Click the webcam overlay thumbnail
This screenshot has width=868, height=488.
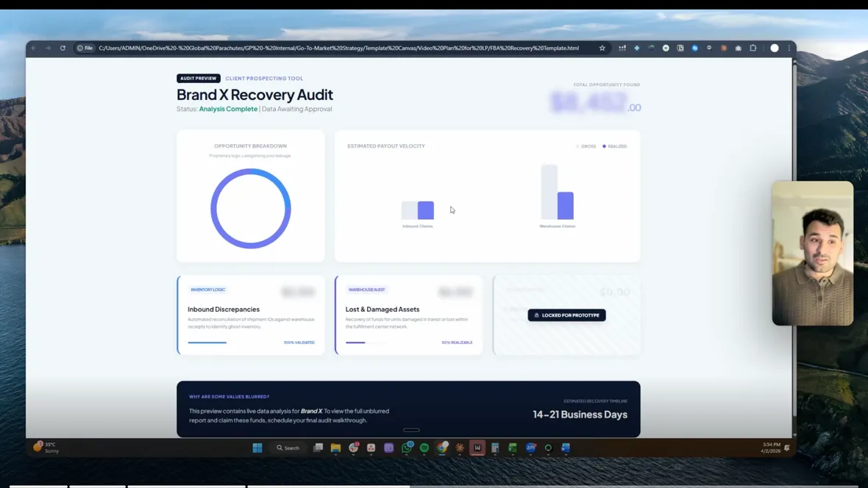click(x=812, y=253)
